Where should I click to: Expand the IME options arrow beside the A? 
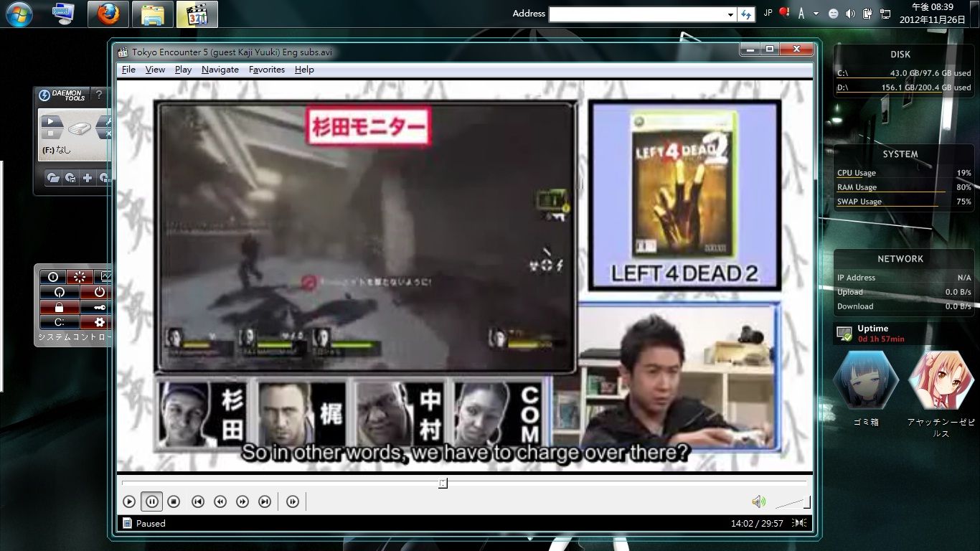coord(817,14)
